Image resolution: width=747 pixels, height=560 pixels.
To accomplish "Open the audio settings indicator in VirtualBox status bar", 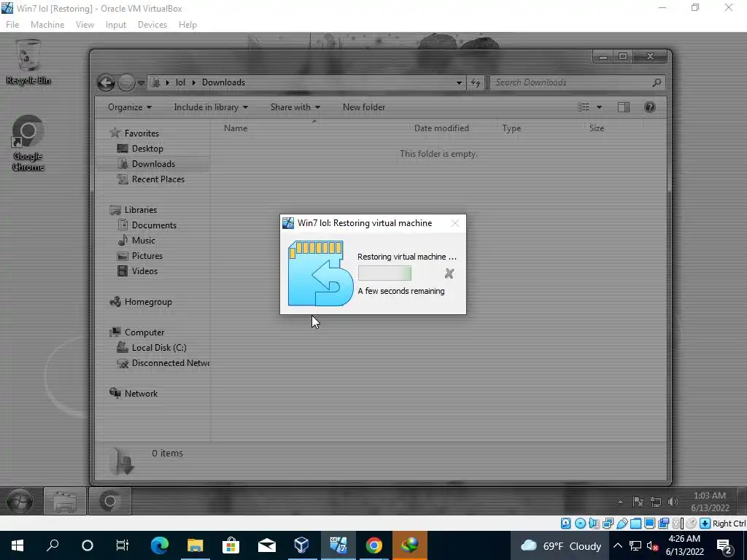I will click(x=594, y=524).
